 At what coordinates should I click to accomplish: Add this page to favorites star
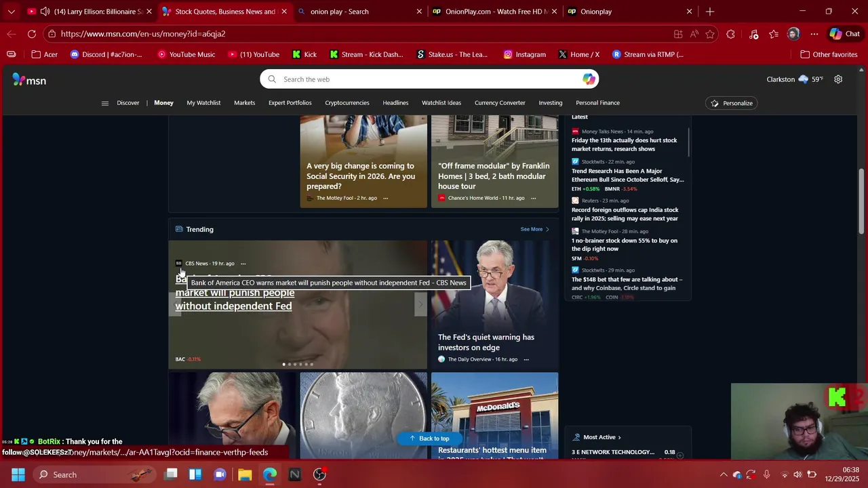pyautogui.click(x=710, y=34)
